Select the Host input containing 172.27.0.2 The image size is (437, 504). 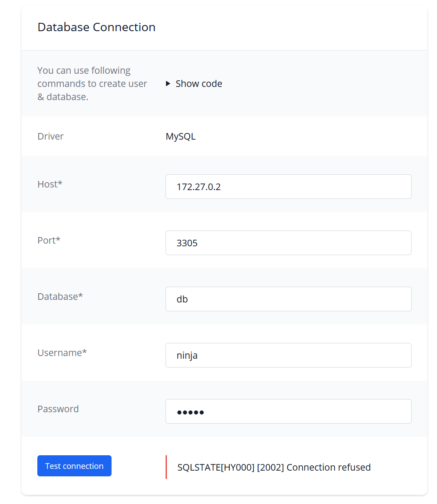tap(288, 187)
